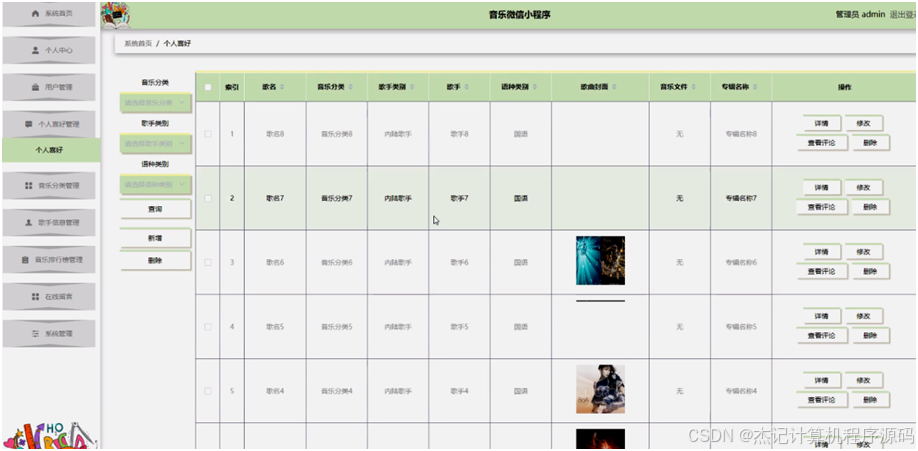The width and height of the screenshot is (918, 451).
Task: Open the 请选择歌手类别 dropdown
Action: pos(155,144)
